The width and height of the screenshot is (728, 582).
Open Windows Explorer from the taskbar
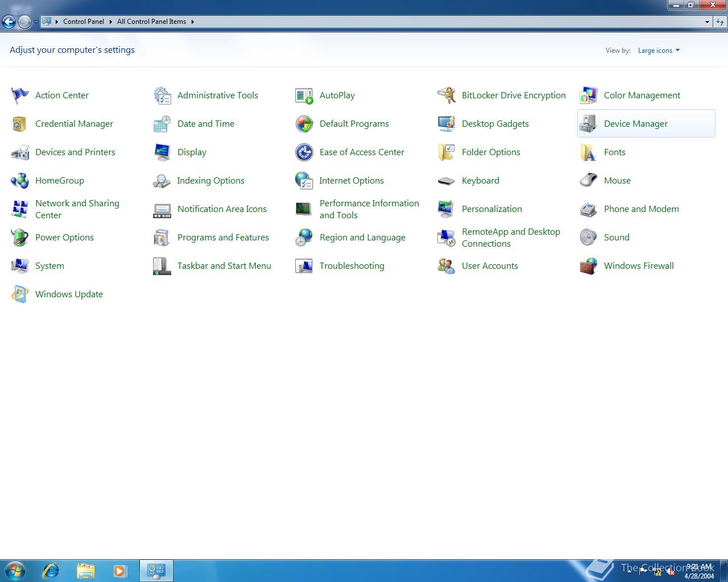[x=85, y=571]
